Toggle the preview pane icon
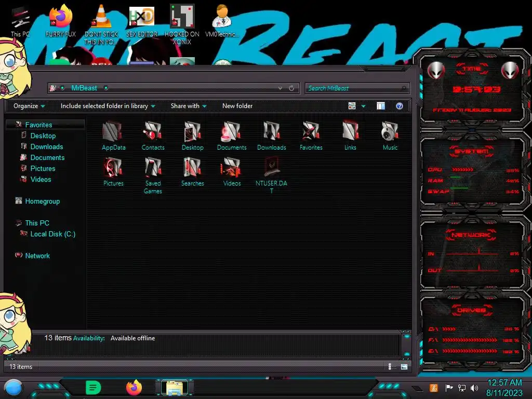Image resolution: width=532 pixels, height=399 pixels. pos(381,106)
